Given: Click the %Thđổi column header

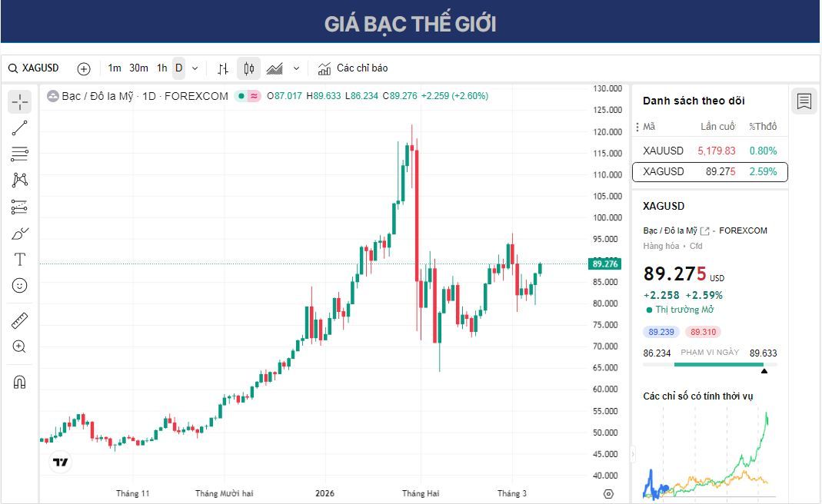Looking at the screenshot, I should coord(763,126).
